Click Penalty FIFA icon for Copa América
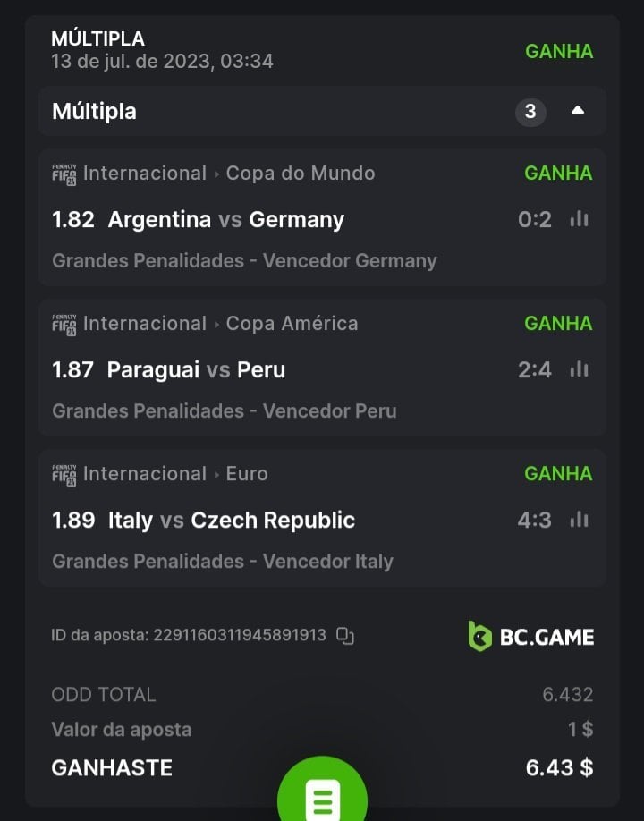Image resolution: width=644 pixels, height=821 pixels. tap(64, 324)
